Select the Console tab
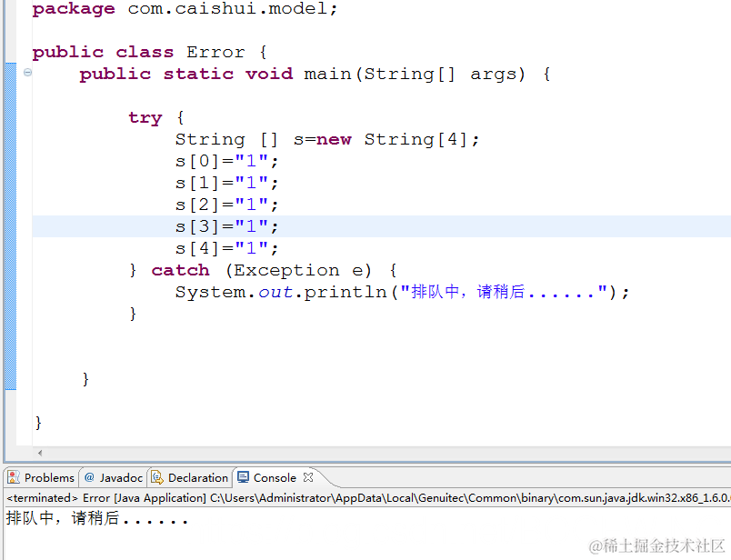731x560 pixels. [x=275, y=477]
